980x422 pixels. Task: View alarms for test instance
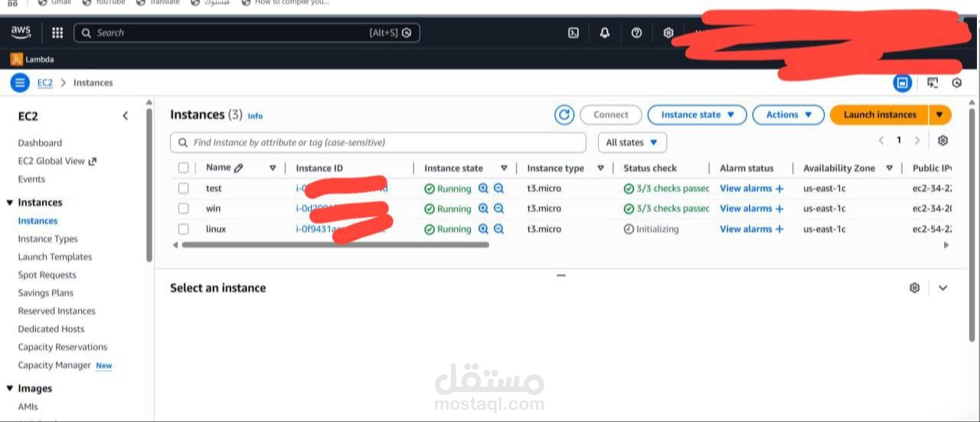pyautogui.click(x=752, y=188)
